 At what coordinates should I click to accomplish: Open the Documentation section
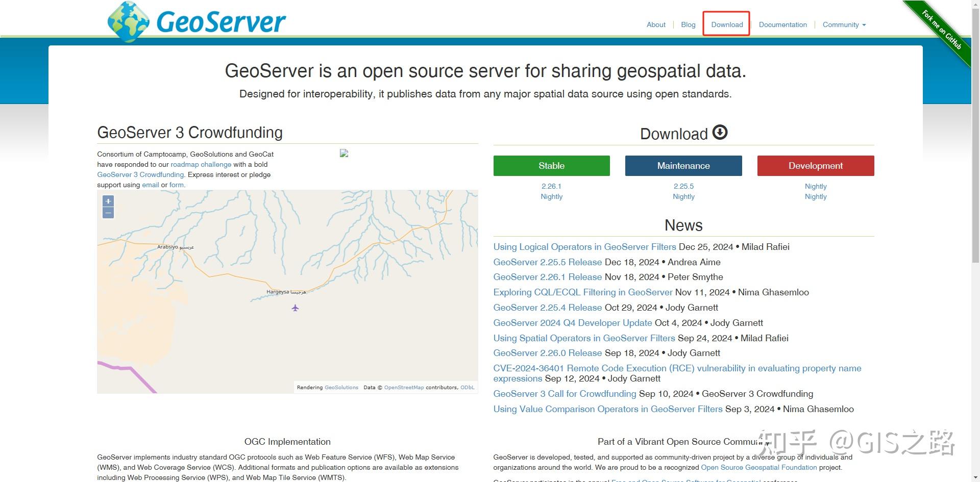pyautogui.click(x=782, y=24)
